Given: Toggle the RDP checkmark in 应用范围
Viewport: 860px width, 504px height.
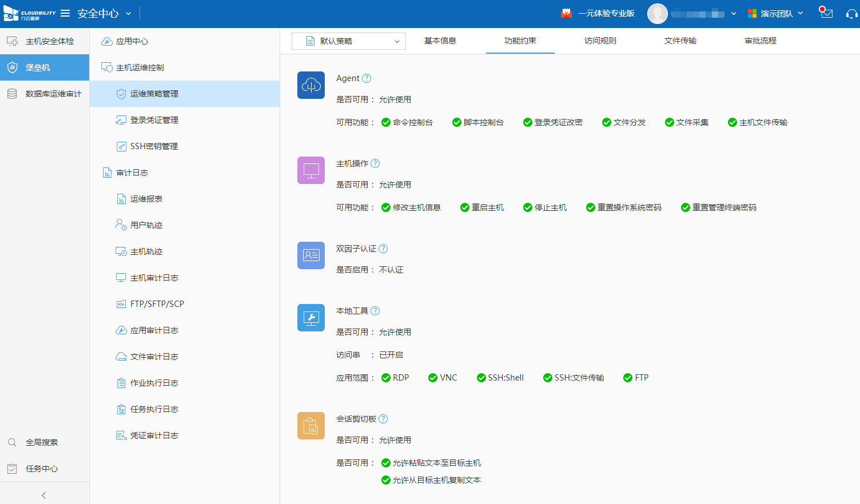Looking at the screenshot, I should coord(386,378).
